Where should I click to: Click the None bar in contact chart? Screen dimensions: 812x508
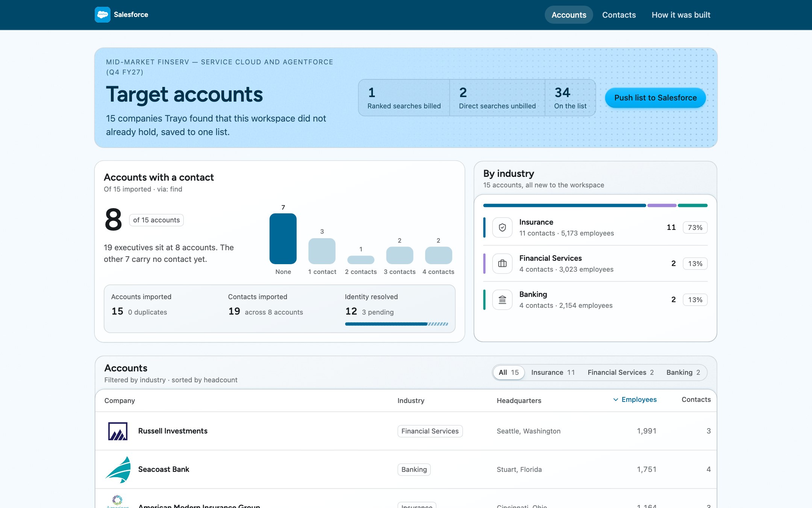point(283,239)
